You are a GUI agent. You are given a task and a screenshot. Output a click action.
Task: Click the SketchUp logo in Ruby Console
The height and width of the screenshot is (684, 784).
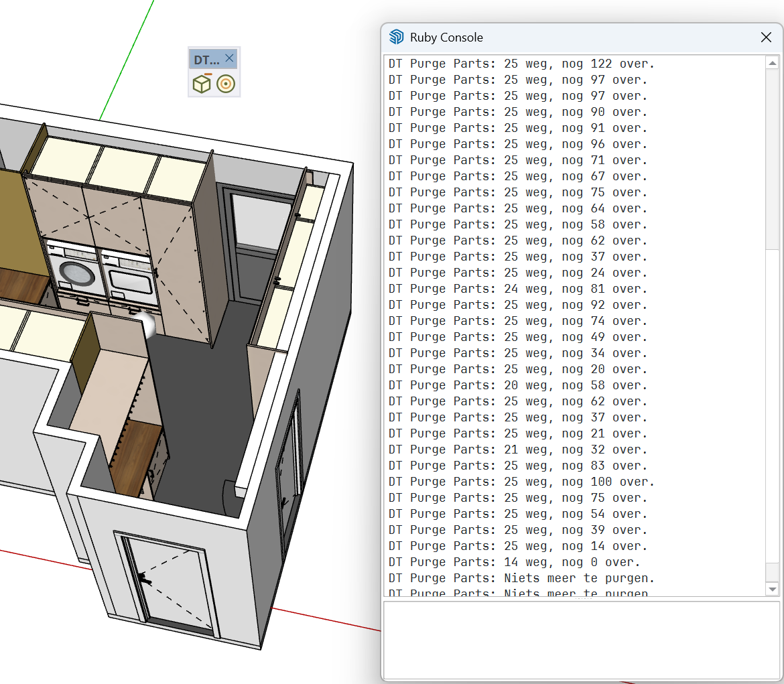tap(397, 37)
